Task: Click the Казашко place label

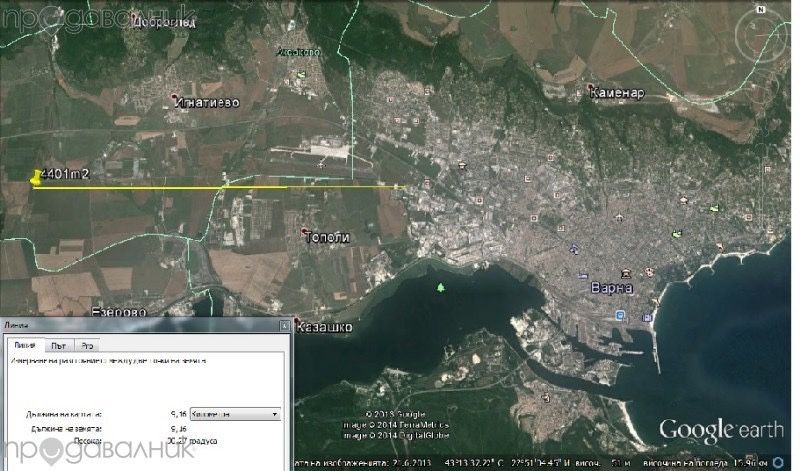Action: [x=324, y=327]
